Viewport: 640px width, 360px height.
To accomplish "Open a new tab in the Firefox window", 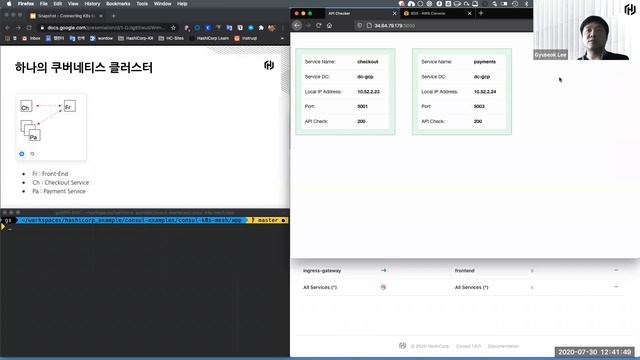I will 481,13.
